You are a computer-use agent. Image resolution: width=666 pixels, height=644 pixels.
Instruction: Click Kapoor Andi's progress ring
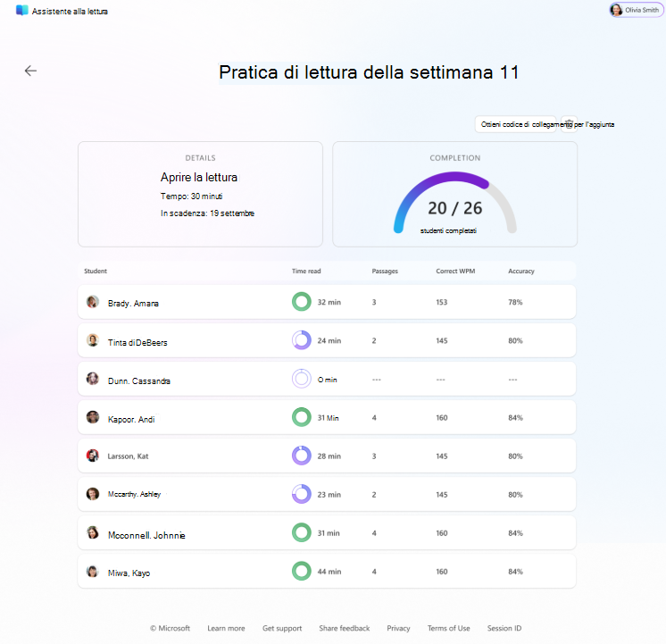(x=302, y=417)
